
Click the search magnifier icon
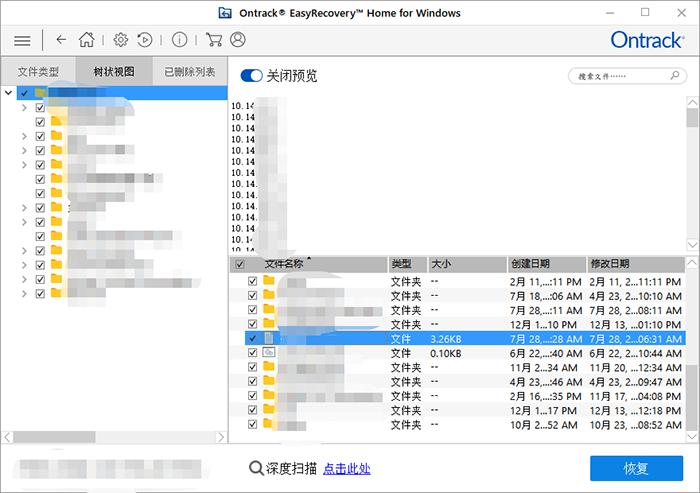pyautogui.click(x=675, y=75)
